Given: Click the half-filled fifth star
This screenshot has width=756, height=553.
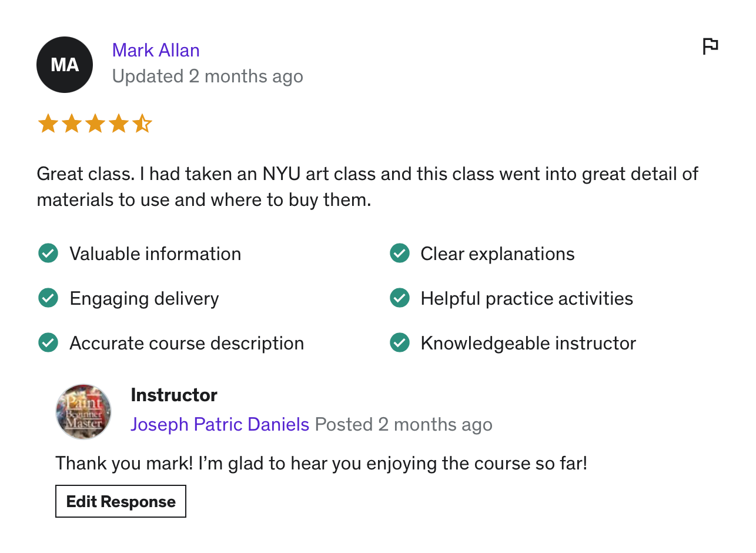Looking at the screenshot, I should [142, 124].
